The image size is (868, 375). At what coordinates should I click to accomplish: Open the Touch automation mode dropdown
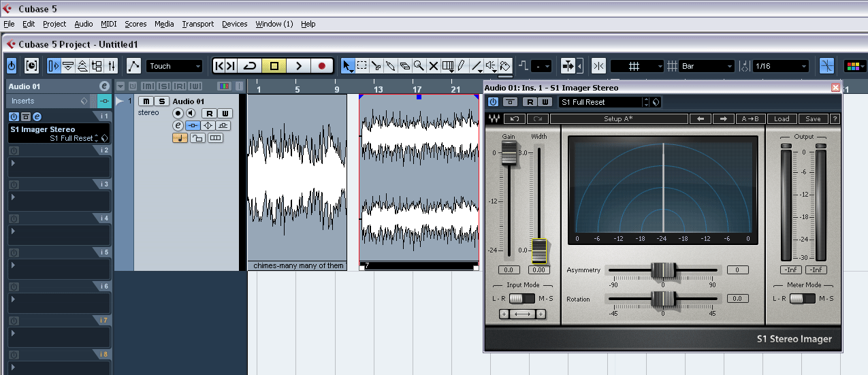click(174, 66)
